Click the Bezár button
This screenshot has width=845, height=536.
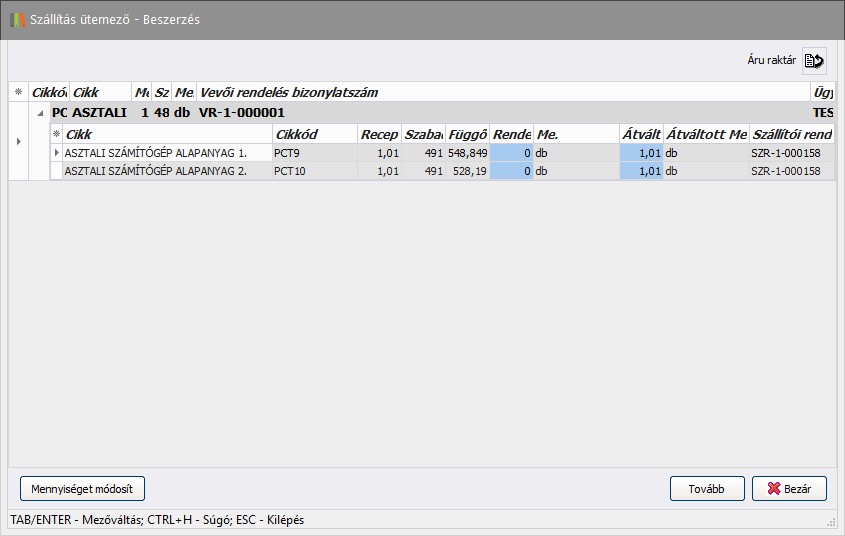789,488
